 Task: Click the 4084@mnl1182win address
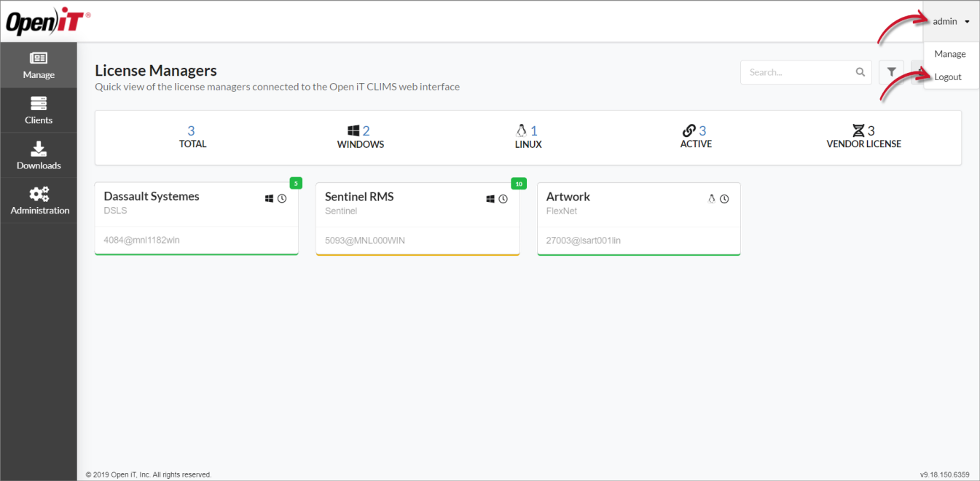142,240
